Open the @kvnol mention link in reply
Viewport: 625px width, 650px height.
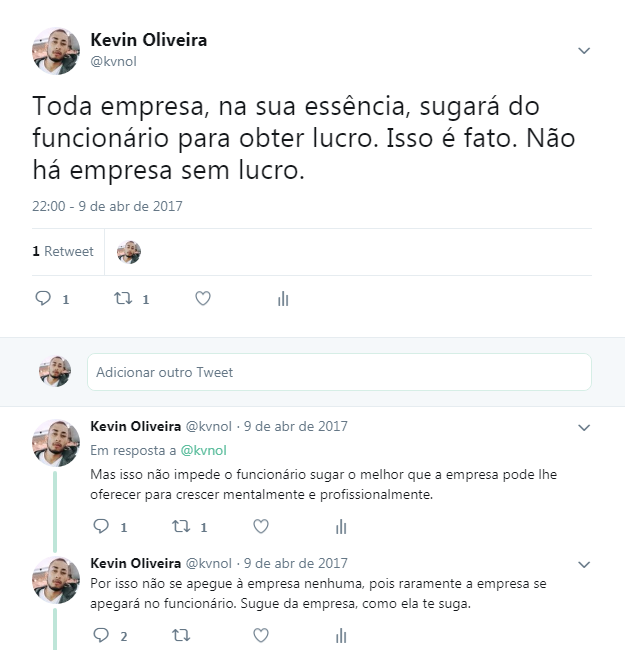click(x=203, y=450)
